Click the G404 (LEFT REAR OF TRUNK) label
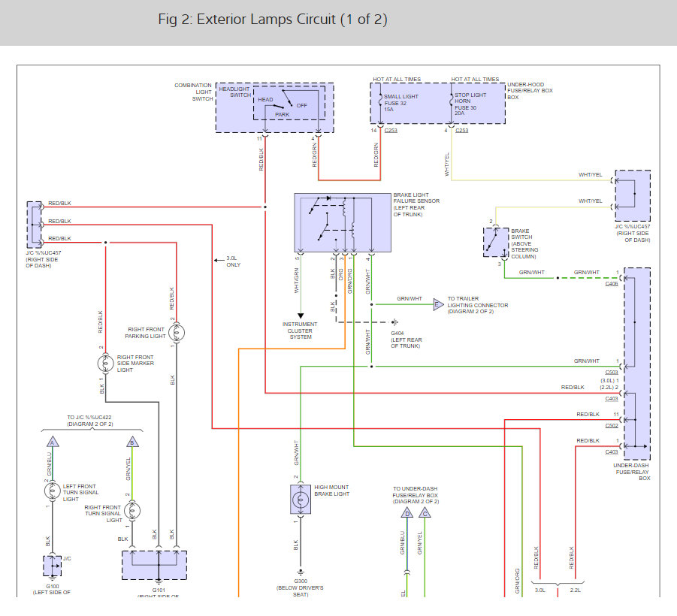The width and height of the screenshot is (677, 616). pos(407,340)
